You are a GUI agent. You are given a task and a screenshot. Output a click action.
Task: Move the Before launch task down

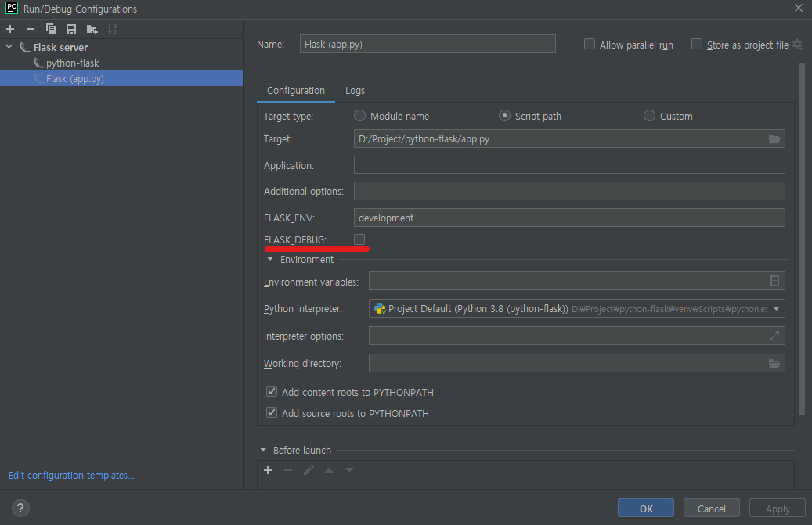tap(349, 470)
